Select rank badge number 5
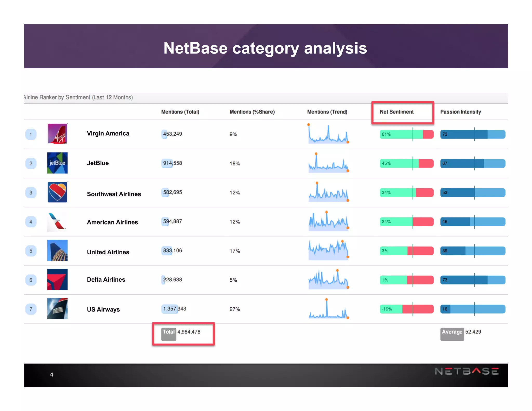This screenshot has width=532, height=411. [31, 251]
